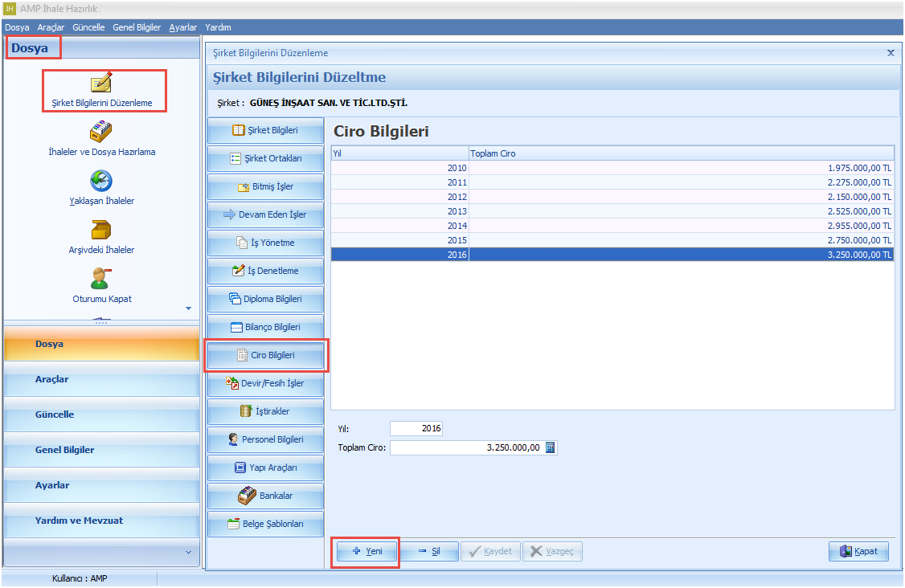Select the 2013 row in Ciro table
905x588 pixels.
[611, 211]
